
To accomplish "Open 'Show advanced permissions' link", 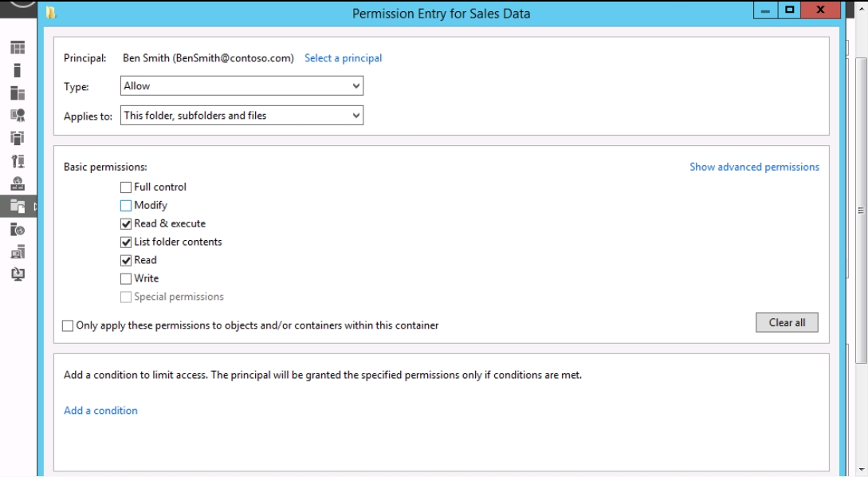I will click(753, 168).
